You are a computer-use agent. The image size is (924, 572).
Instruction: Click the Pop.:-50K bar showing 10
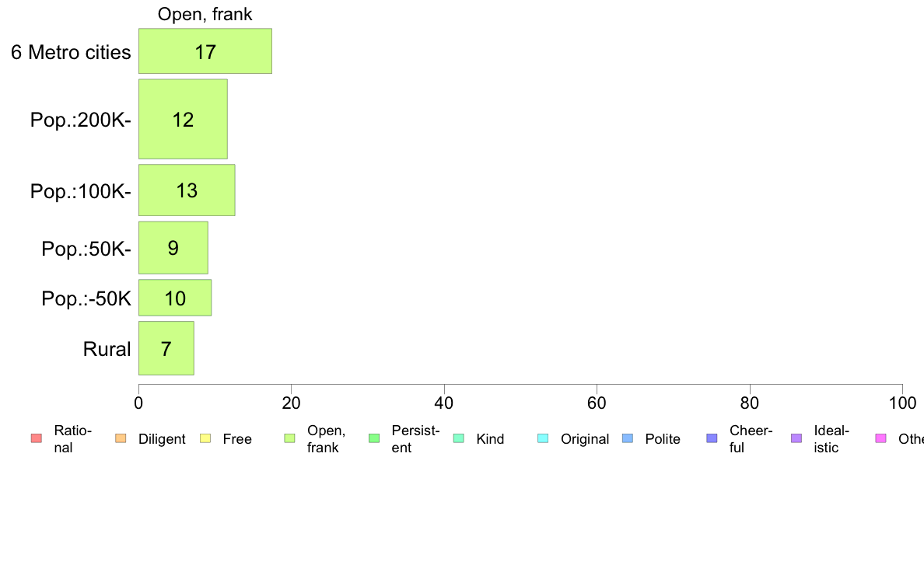pyautogui.click(x=175, y=298)
